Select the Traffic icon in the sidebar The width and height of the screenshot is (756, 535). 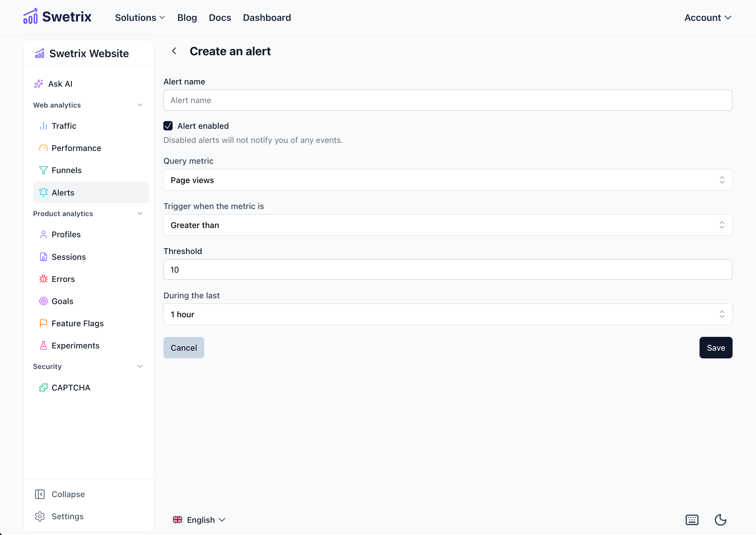pyautogui.click(x=43, y=126)
